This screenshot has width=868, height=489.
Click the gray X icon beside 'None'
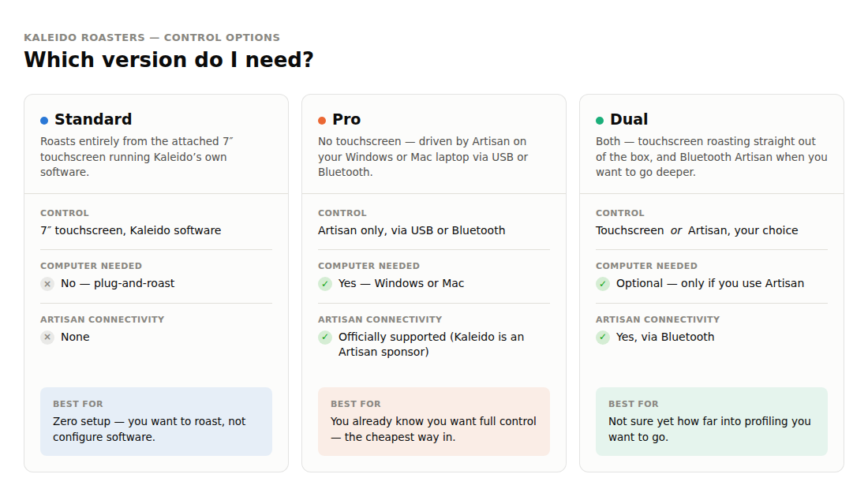tap(47, 337)
